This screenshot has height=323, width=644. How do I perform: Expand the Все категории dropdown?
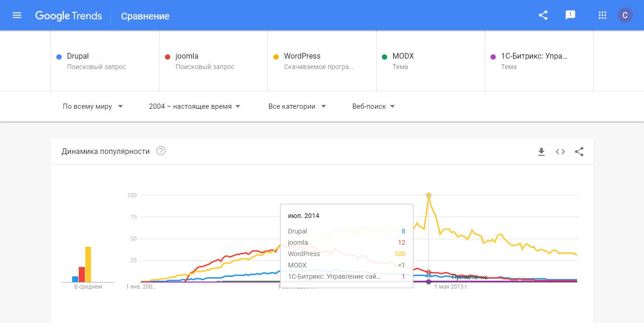297,106
